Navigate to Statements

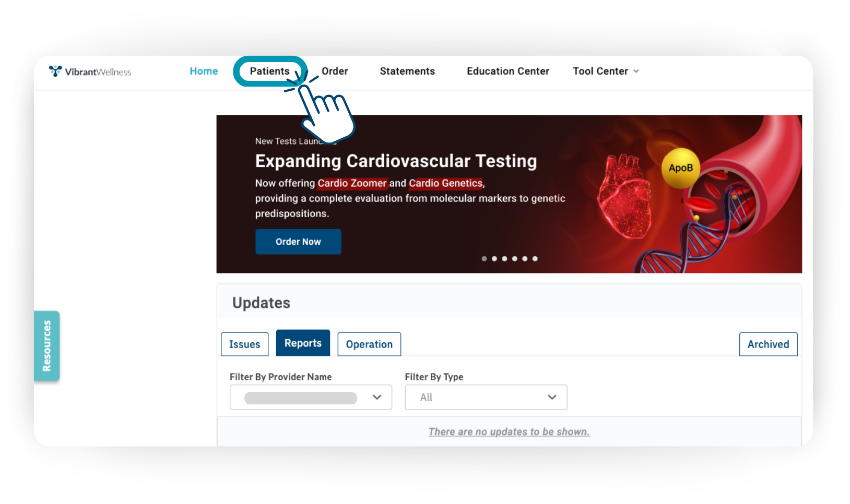(407, 71)
